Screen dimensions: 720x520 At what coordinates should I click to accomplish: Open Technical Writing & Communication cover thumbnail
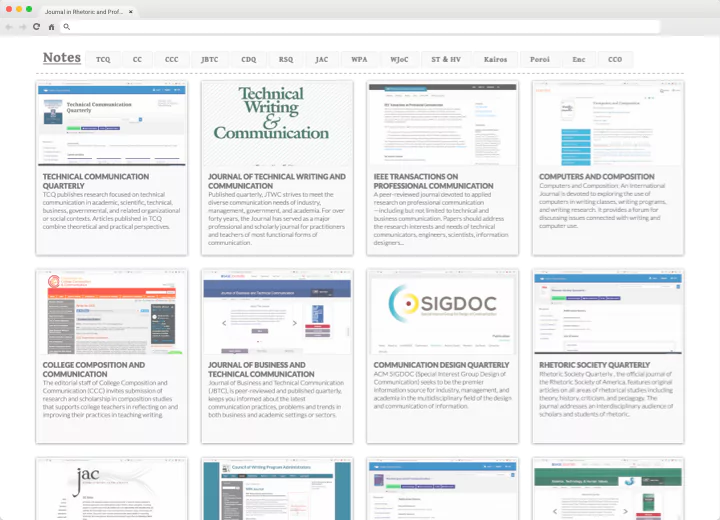point(277,124)
